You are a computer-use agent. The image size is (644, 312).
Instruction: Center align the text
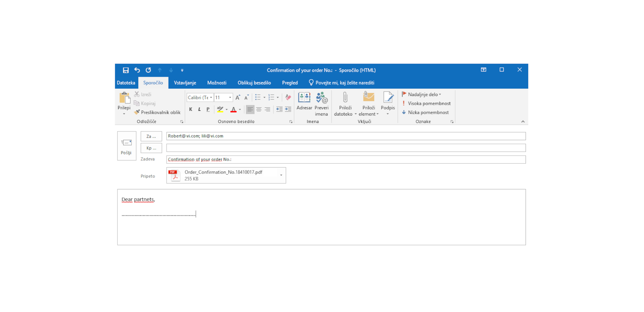pos(259,109)
